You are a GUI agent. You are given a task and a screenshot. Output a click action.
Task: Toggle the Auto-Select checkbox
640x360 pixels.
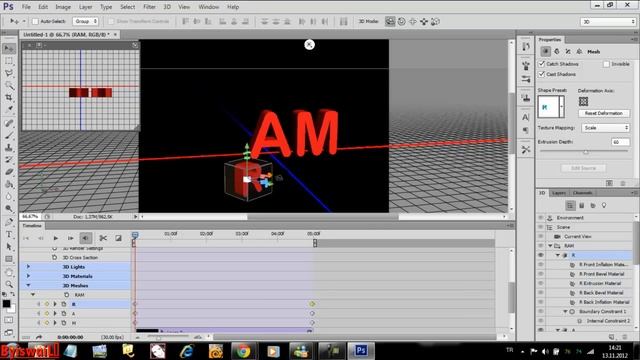[x=35, y=21]
